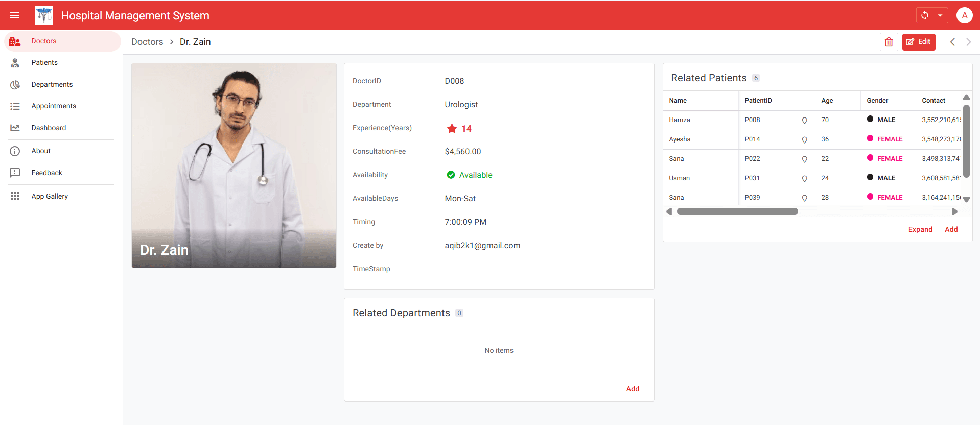Click the age icon in Usman's row

(804, 179)
